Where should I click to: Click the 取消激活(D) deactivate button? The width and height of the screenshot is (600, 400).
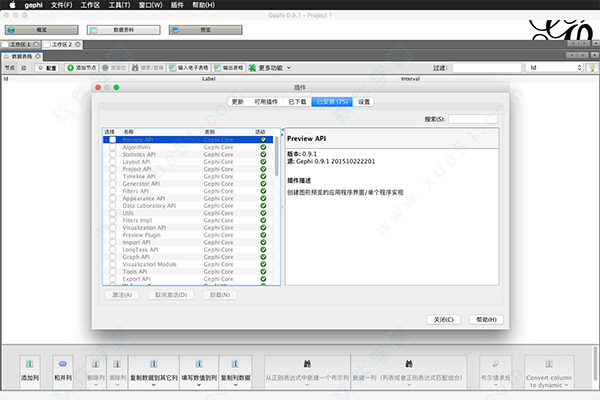click(x=171, y=295)
